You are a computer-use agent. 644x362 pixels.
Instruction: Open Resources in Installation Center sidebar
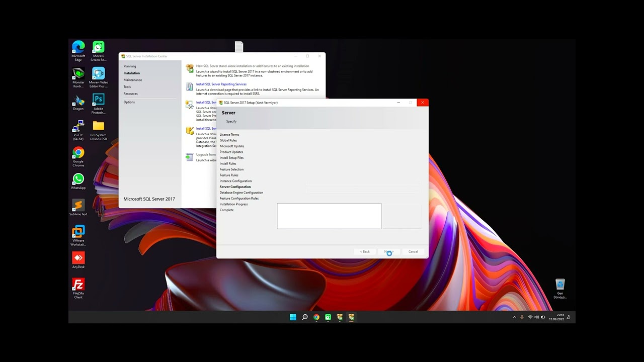coord(131,94)
